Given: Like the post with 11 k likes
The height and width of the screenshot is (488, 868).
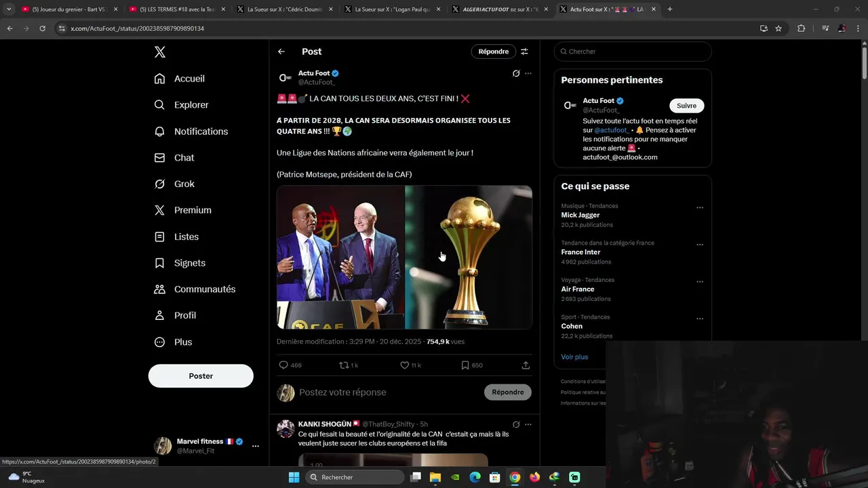Looking at the screenshot, I should click(x=410, y=365).
